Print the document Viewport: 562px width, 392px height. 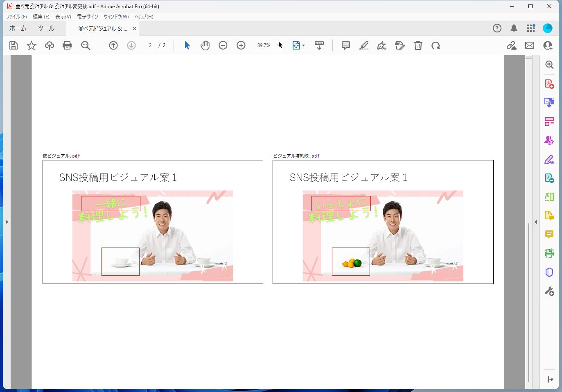click(67, 45)
